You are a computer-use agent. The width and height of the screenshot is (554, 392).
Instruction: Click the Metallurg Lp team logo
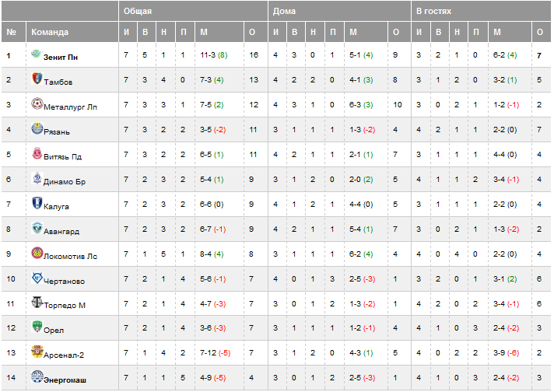[37, 104]
